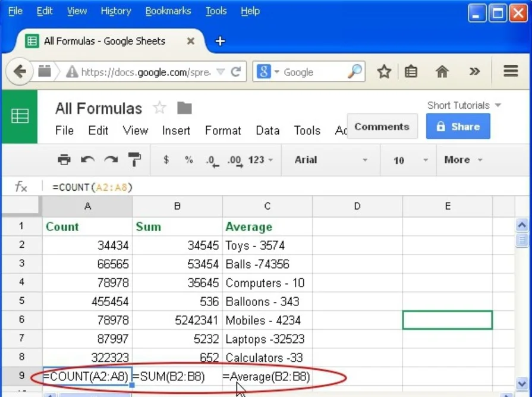Move spreadsheet to a folder
This screenshot has height=397, width=532.
pos(184,108)
